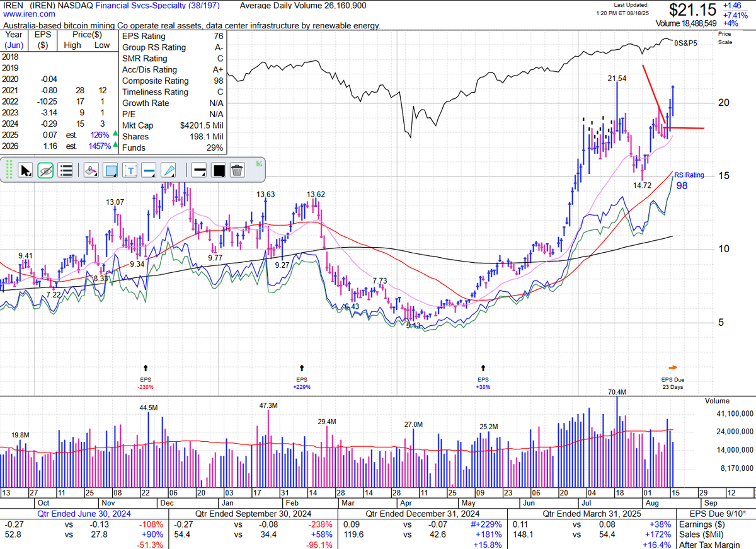Click the 47.3M volume label
This screenshot has height=549, width=756.
point(268,405)
